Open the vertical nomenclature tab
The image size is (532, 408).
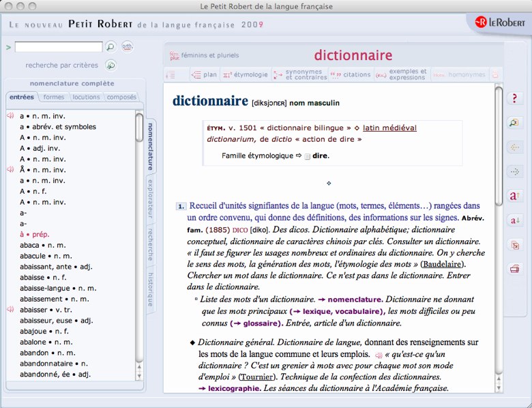point(150,147)
